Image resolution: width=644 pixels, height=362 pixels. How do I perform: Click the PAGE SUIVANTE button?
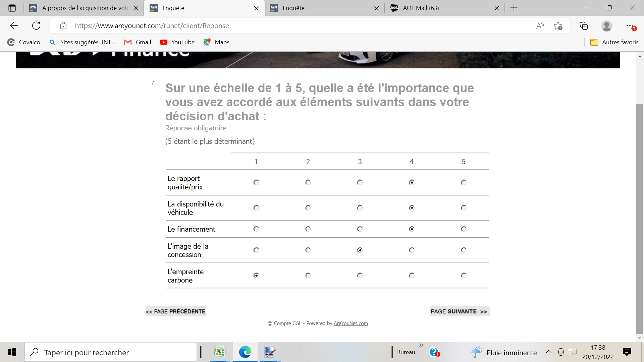pos(459,311)
